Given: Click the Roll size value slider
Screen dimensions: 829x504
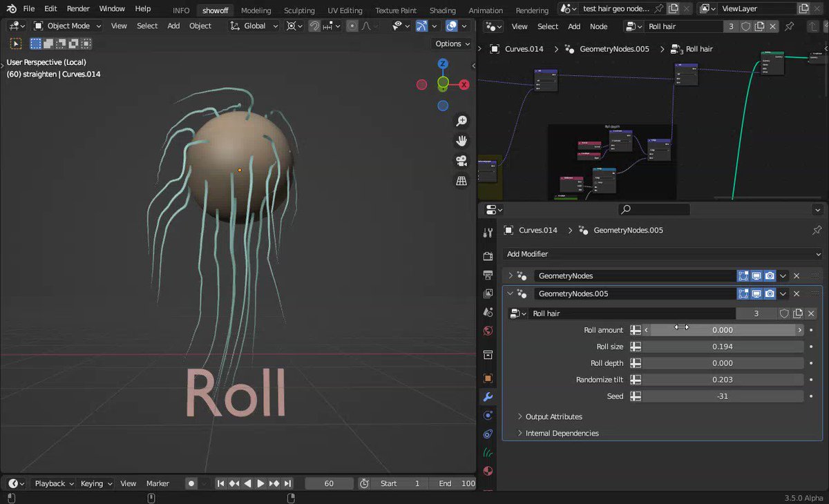Looking at the screenshot, I should point(723,346).
